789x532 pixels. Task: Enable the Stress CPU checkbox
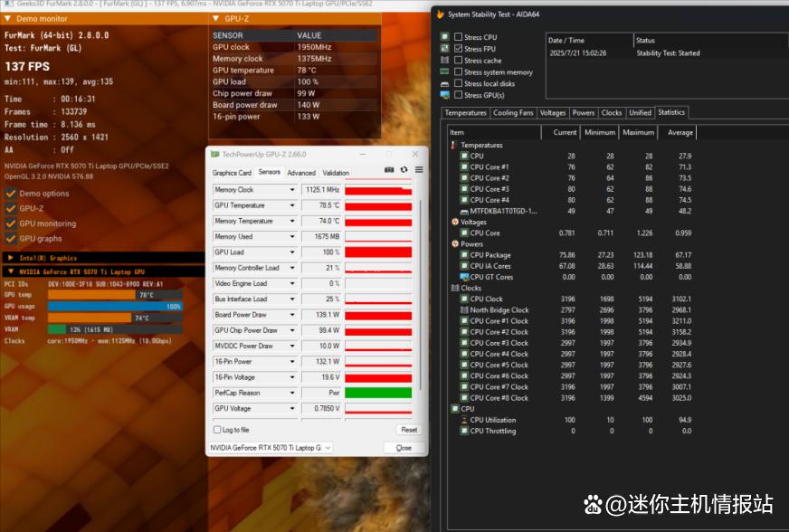coord(458,37)
